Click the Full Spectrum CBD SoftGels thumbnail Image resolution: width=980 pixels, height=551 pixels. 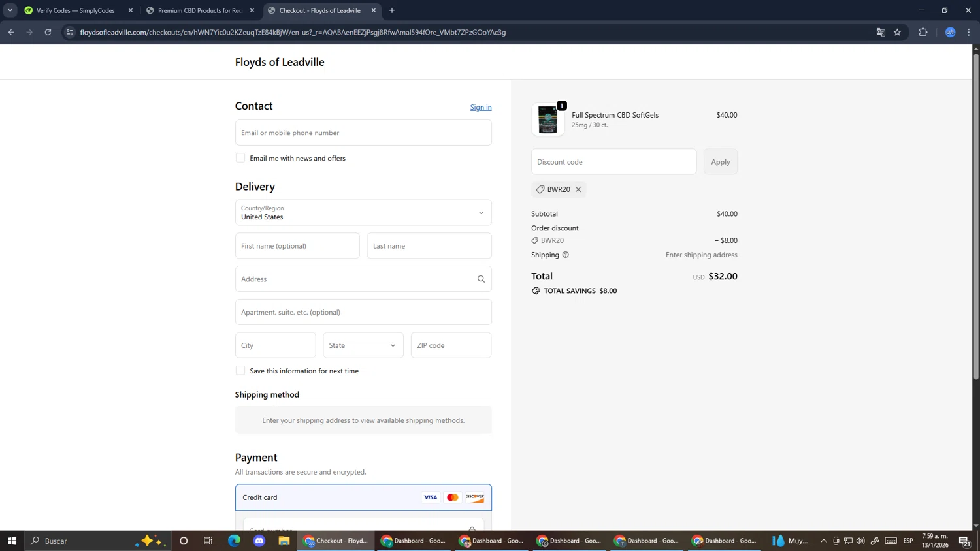(x=548, y=119)
